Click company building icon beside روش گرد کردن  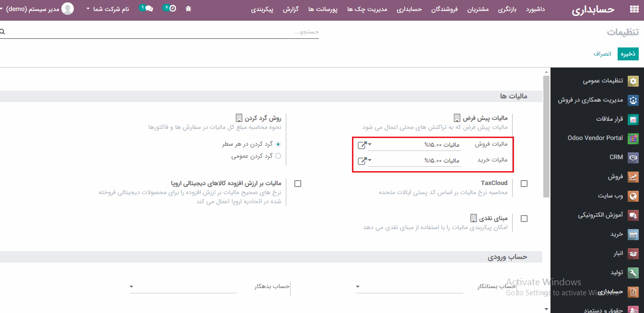[239, 118]
